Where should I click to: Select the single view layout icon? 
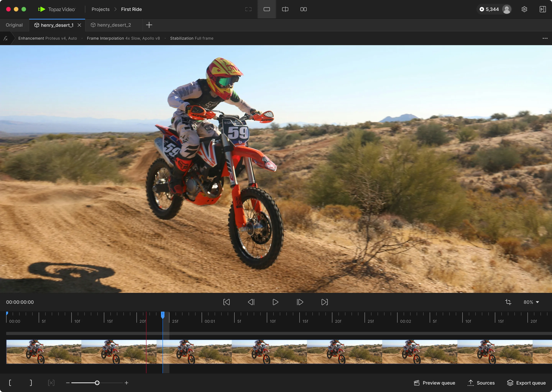coord(267,9)
